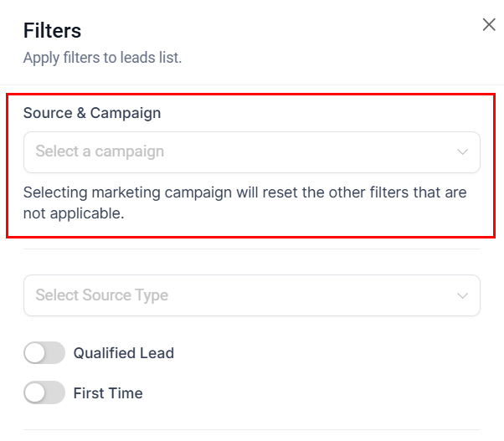The width and height of the screenshot is (504, 441).
Task: Close the Filters panel
Action: (489, 25)
